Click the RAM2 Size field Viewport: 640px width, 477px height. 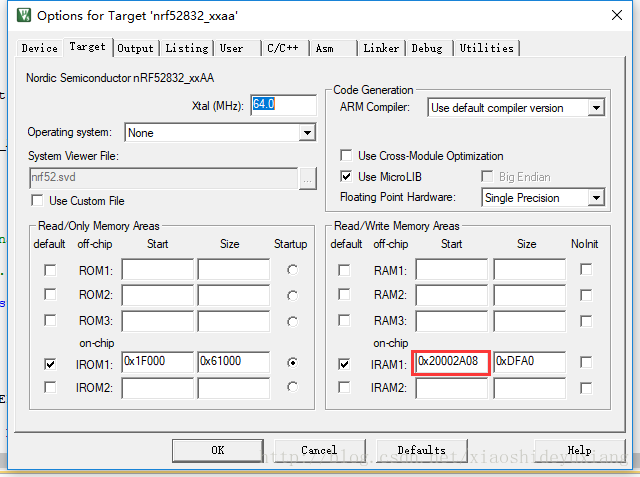[x=530, y=295]
